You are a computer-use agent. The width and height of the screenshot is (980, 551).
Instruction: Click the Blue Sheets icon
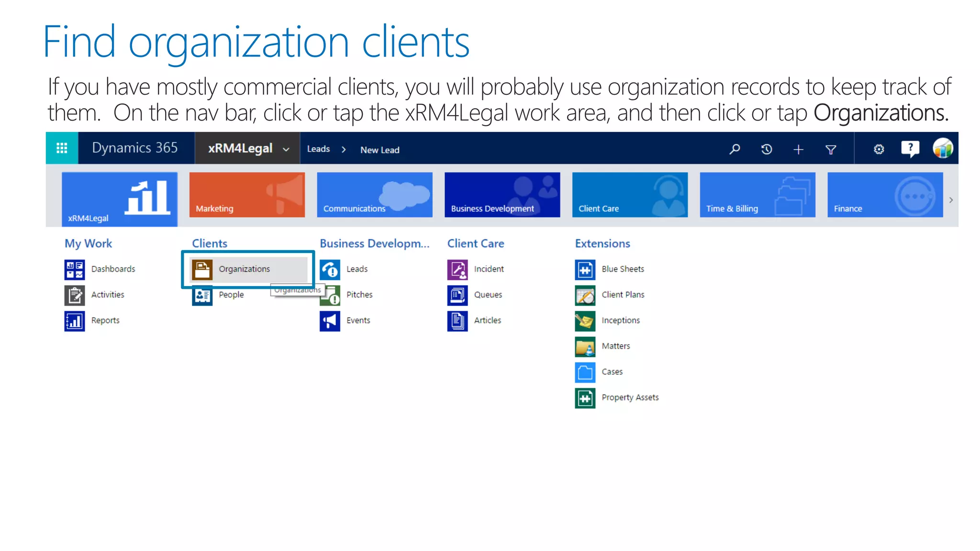tap(585, 269)
